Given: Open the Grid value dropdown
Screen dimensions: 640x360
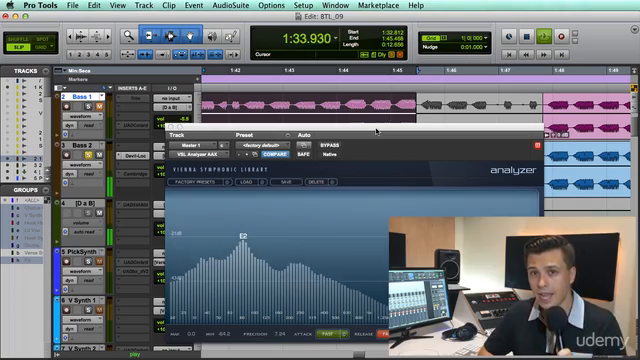Looking at the screenshot, I should pyautogui.click(x=485, y=38).
